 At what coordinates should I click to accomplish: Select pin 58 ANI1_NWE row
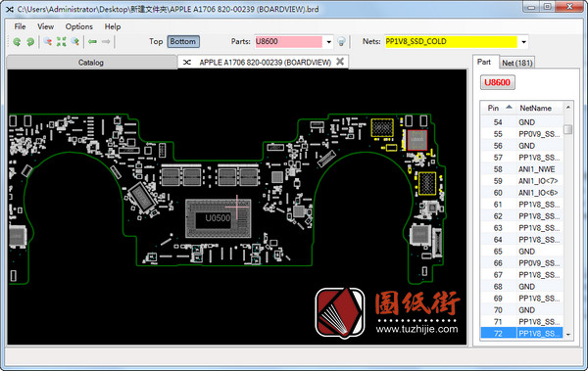pos(522,169)
